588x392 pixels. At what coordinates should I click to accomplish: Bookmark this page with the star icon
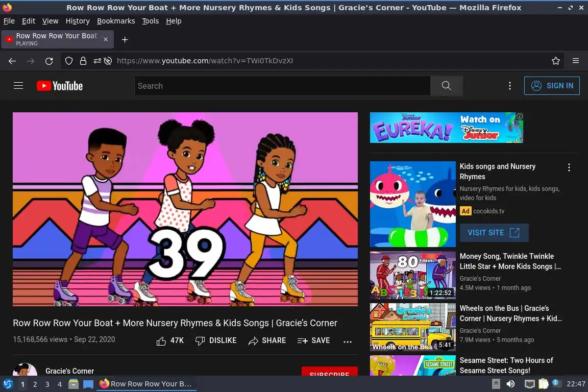pyautogui.click(x=556, y=61)
